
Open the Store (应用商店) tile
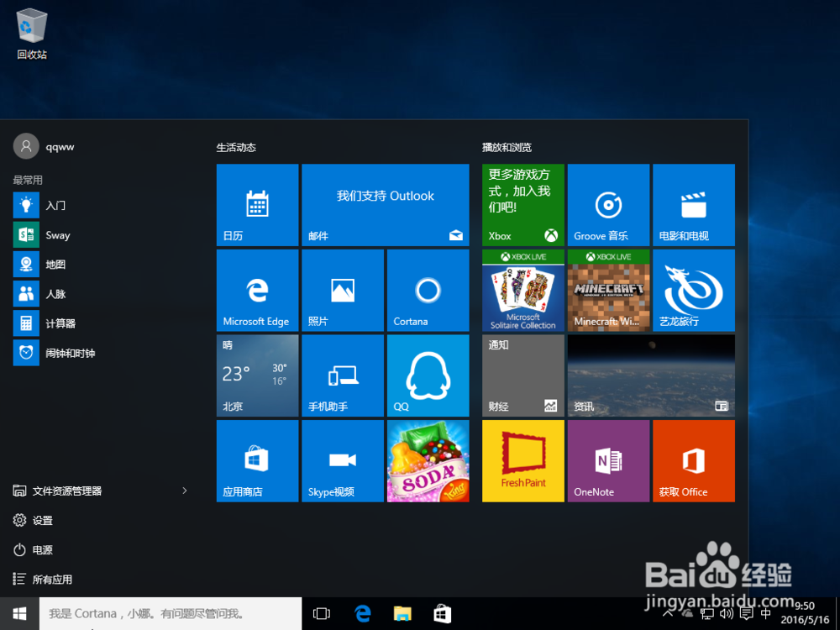(x=257, y=460)
